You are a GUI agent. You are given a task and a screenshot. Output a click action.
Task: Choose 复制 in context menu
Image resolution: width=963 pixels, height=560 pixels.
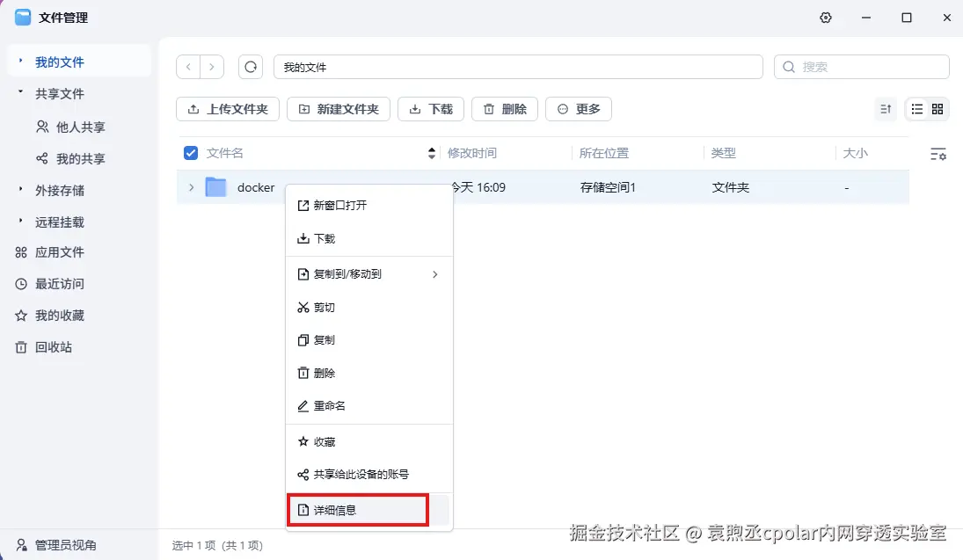pos(369,340)
